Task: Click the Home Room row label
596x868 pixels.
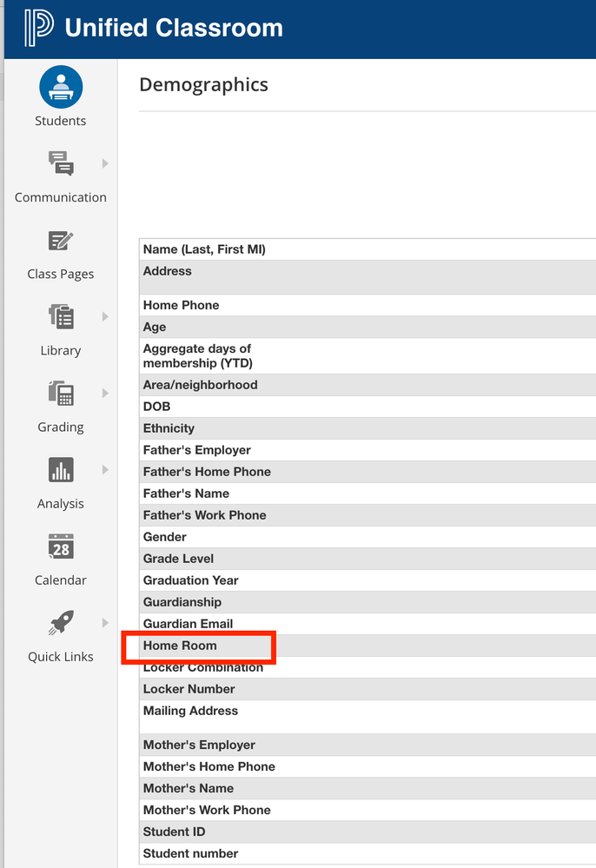Action: click(180, 646)
